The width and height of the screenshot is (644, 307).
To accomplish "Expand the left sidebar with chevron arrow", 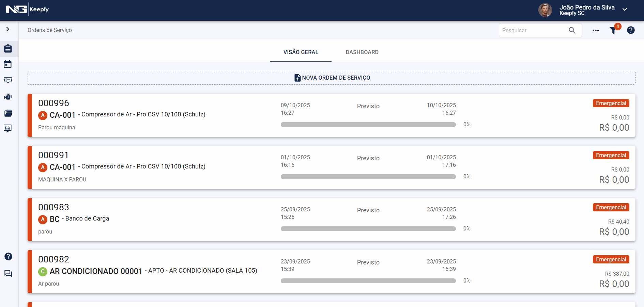I will 8,29.
